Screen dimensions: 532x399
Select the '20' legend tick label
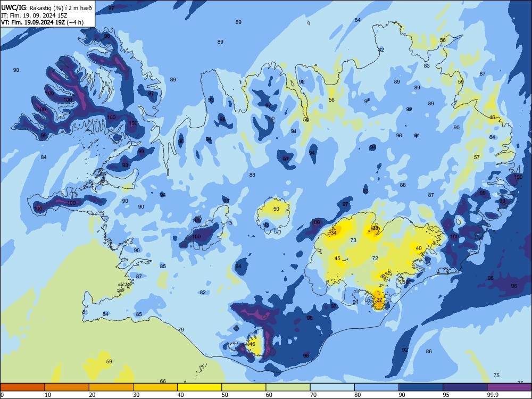(92, 395)
